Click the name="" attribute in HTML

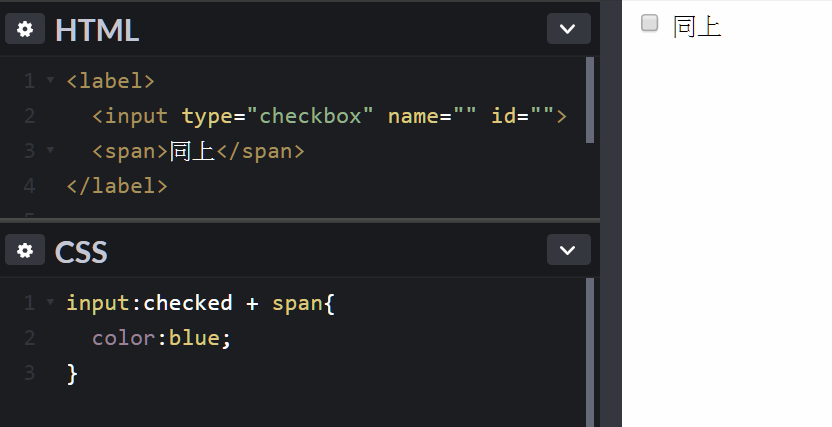[432, 116]
